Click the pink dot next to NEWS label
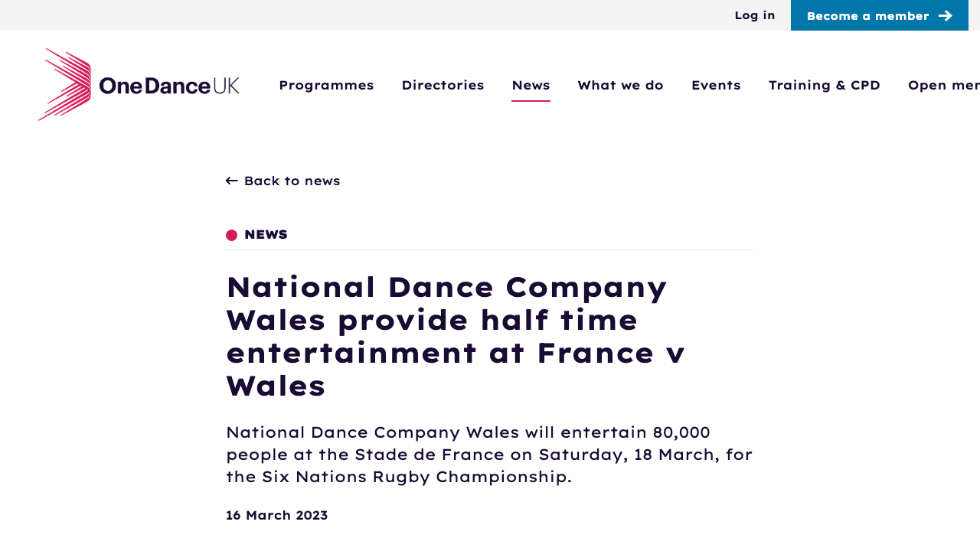This screenshot has width=980, height=551. (x=230, y=233)
